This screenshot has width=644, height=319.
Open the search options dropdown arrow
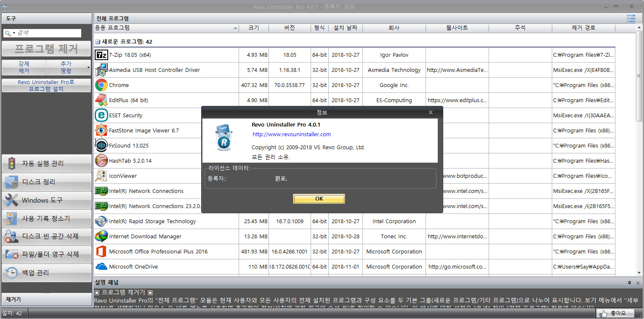[x=14, y=33]
